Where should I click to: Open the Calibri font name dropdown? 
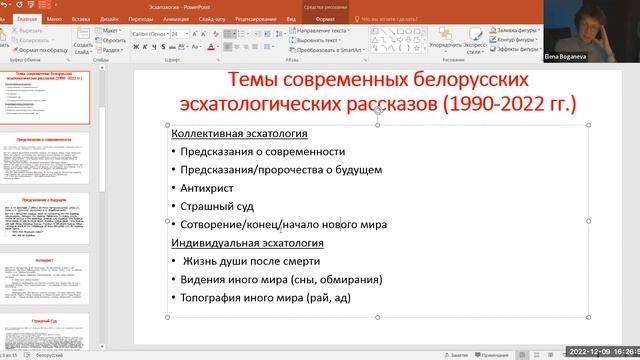pos(150,34)
